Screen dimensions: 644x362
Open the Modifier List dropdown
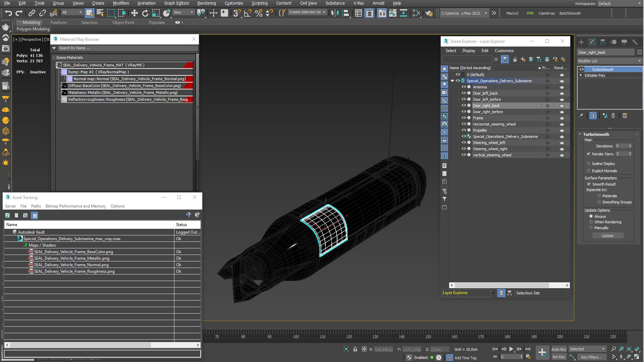(x=609, y=61)
